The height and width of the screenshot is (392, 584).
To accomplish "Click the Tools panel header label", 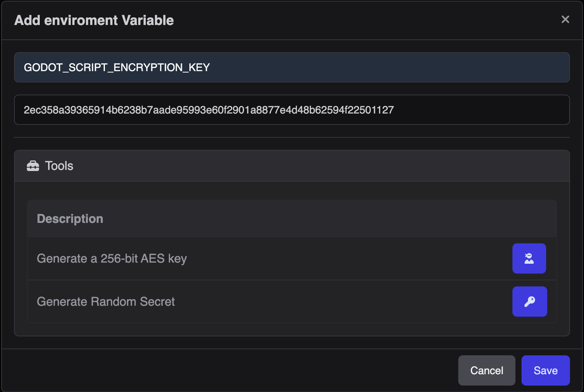I will pos(59,166).
